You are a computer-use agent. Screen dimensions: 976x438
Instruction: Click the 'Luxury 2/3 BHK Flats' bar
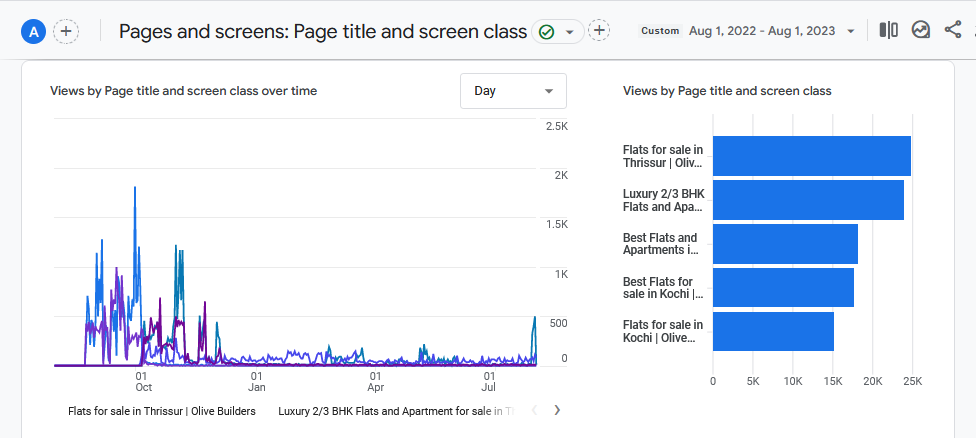tap(808, 200)
